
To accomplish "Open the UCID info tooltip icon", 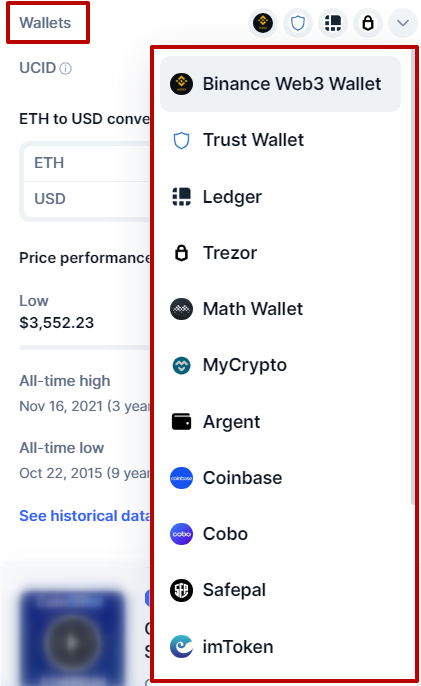I will coord(65,69).
